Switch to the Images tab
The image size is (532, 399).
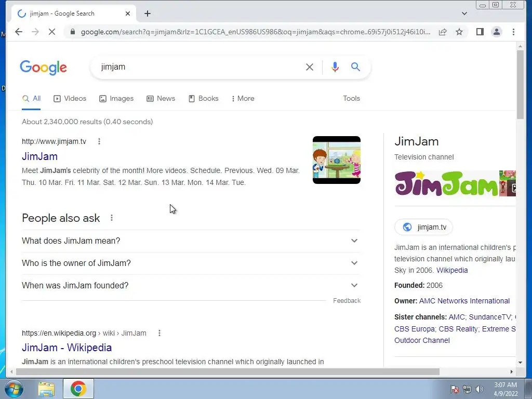point(116,98)
